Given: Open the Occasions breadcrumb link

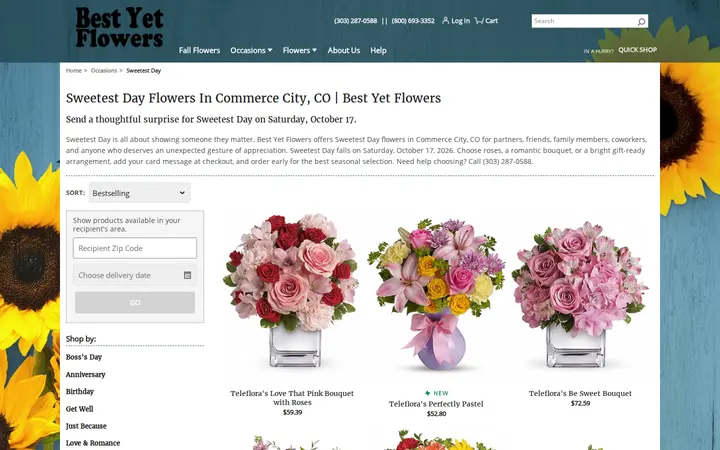Looking at the screenshot, I should click(x=104, y=70).
